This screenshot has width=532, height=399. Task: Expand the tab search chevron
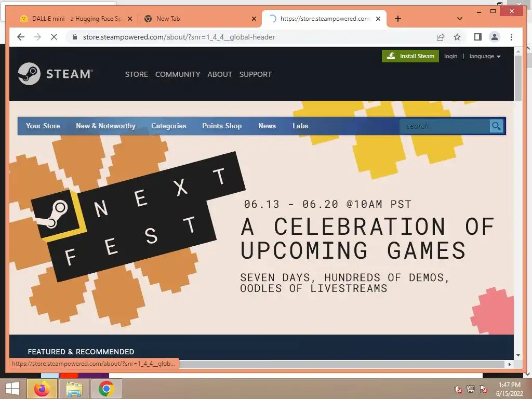460,19
